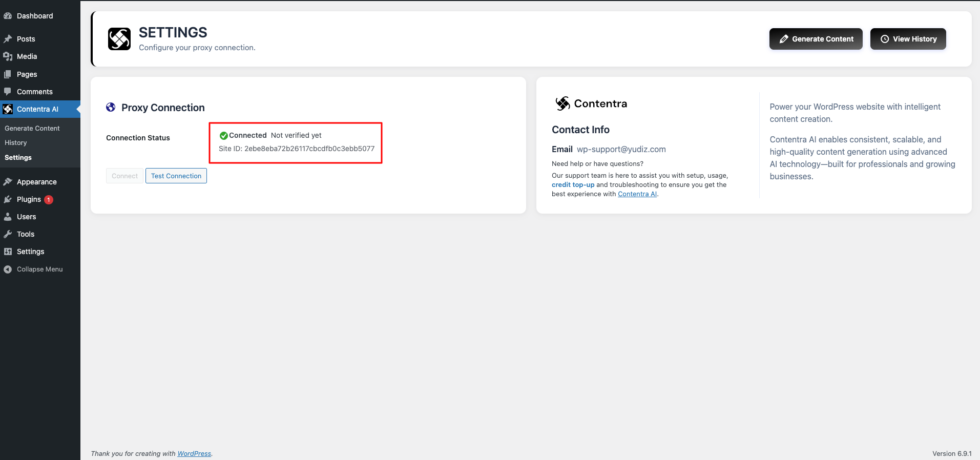
Task: Click the Pages document icon
Action: 8,74
